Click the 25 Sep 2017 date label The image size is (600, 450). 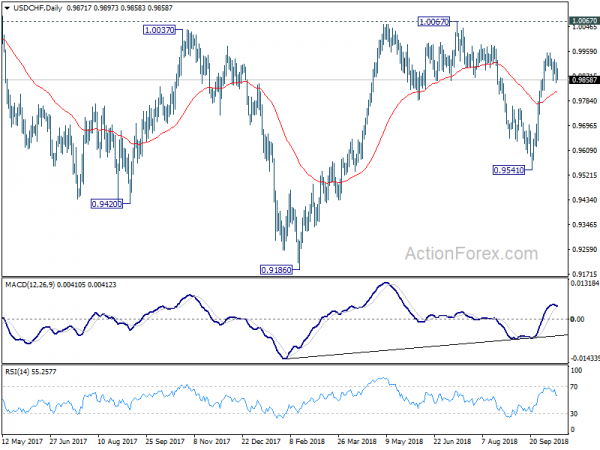click(x=165, y=441)
